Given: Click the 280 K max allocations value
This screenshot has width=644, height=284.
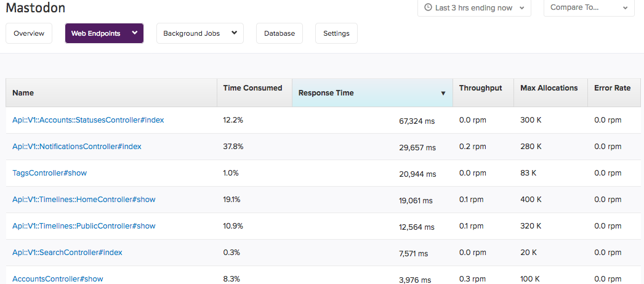Looking at the screenshot, I should 531,147.
